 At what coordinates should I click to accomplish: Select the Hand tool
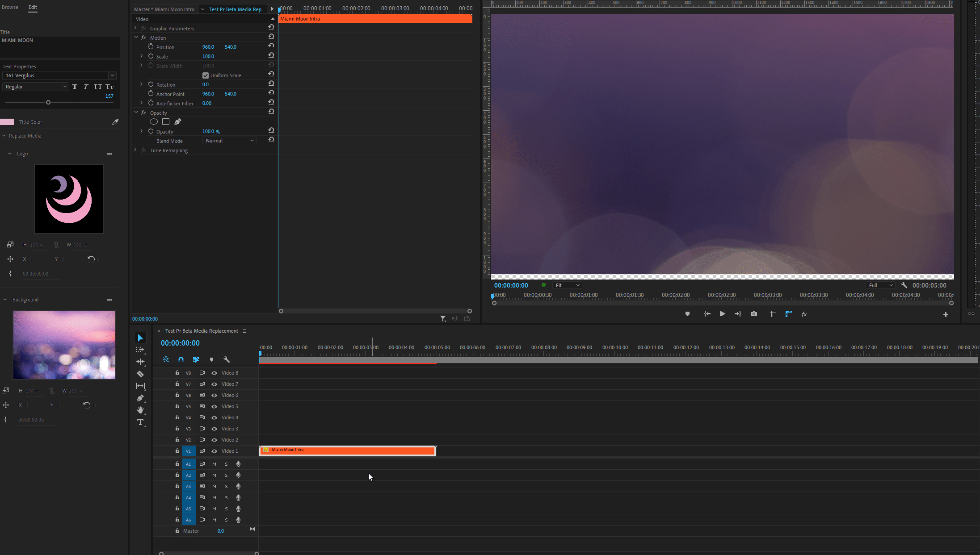point(140,410)
